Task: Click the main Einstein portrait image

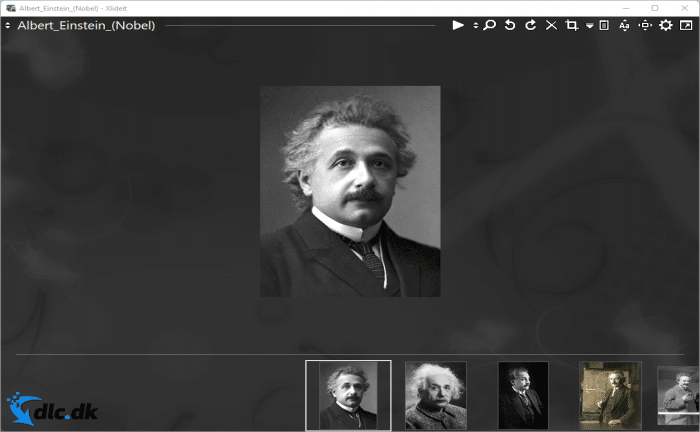Action: [x=350, y=191]
